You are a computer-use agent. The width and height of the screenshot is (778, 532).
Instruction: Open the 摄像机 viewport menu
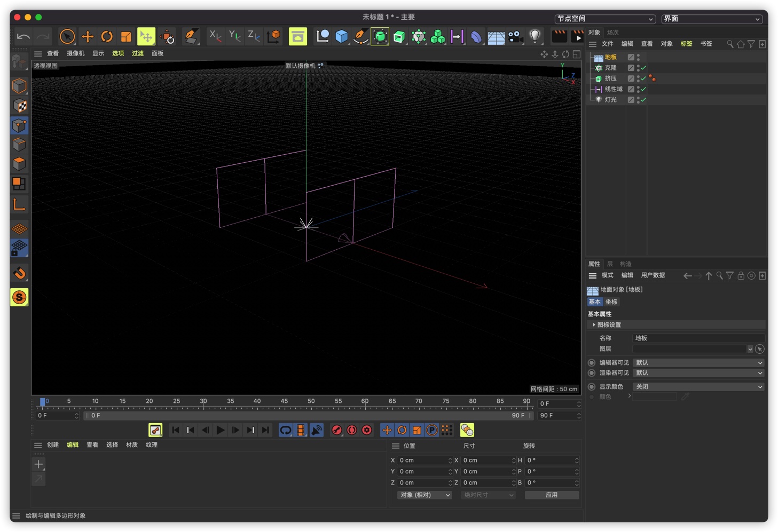click(x=75, y=53)
